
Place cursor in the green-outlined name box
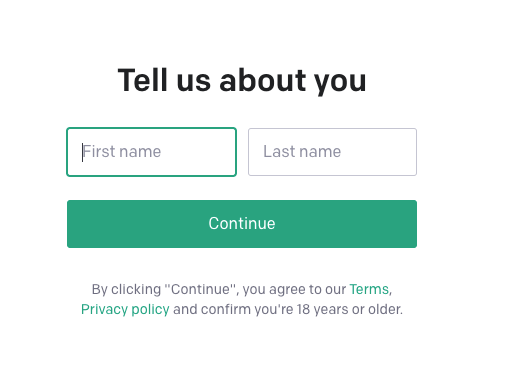[x=152, y=152]
